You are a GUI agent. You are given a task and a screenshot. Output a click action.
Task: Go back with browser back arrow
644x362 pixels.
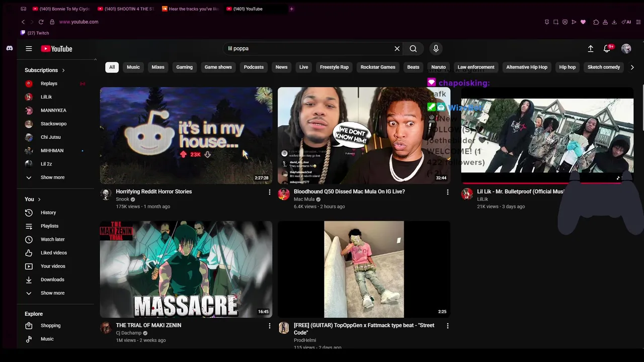point(23,22)
